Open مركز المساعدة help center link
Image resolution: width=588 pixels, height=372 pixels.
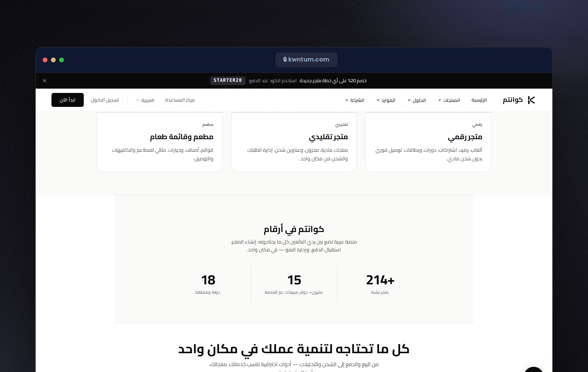[x=180, y=100]
